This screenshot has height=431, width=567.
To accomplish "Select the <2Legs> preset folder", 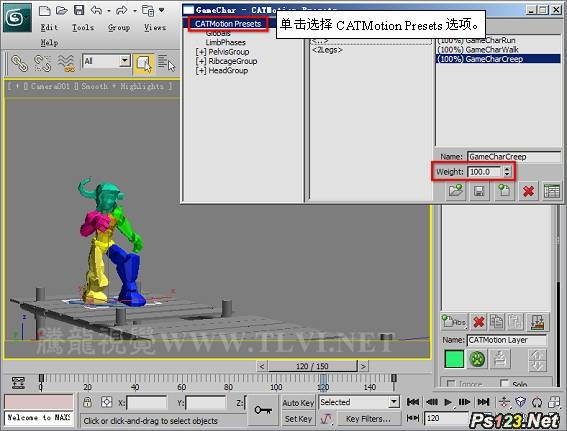I will [327, 50].
